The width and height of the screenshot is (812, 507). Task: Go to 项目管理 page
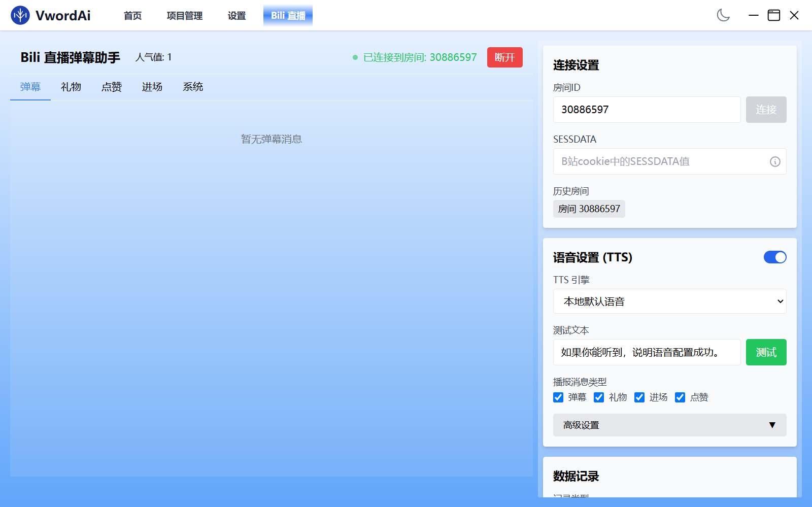coord(185,16)
